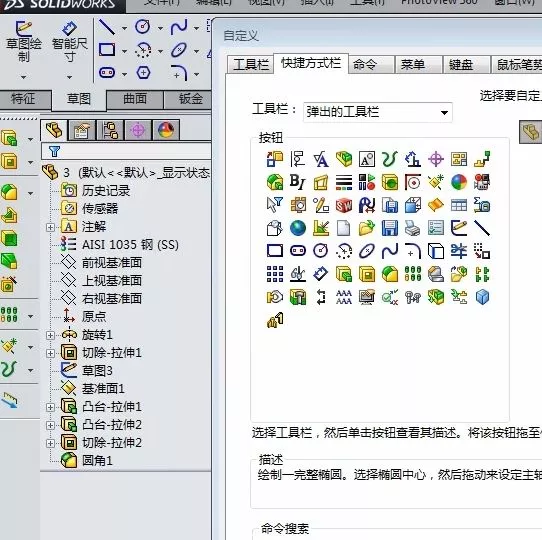
Task: Click the Bold Italic (BI) icon in button grid
Action: (x=298, y=182)
